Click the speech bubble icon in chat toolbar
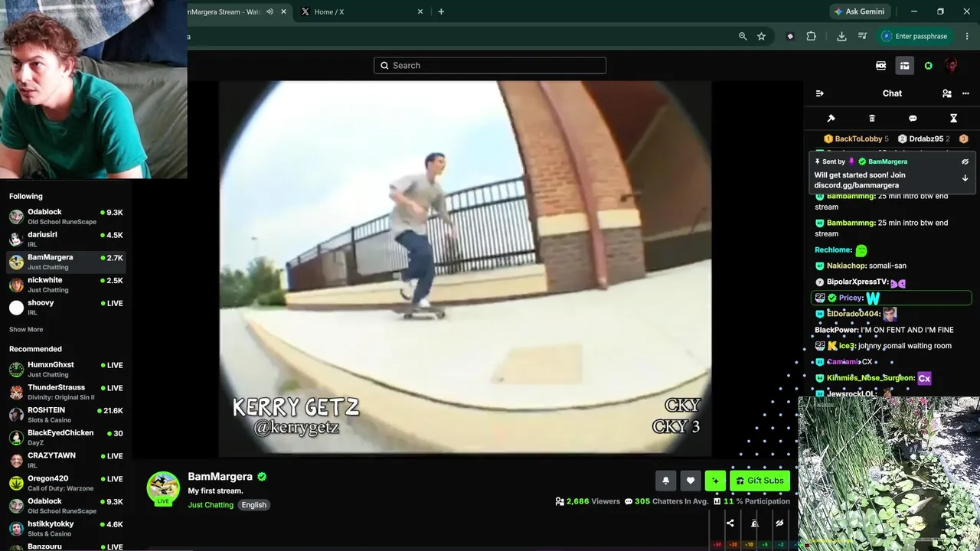 pyautogui.click(x=913, y=119)
